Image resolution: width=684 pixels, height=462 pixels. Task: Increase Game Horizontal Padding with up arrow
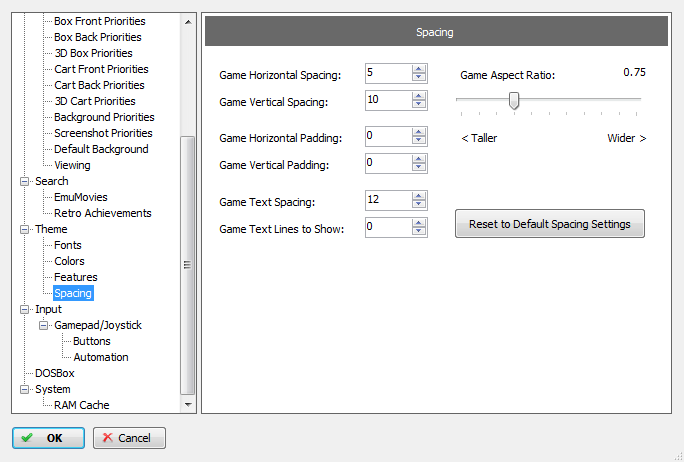(x=419, y=132)
